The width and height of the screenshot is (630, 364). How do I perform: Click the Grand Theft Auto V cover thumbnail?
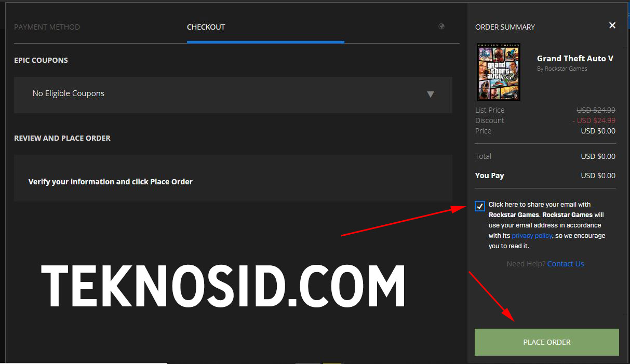(499, 72)
